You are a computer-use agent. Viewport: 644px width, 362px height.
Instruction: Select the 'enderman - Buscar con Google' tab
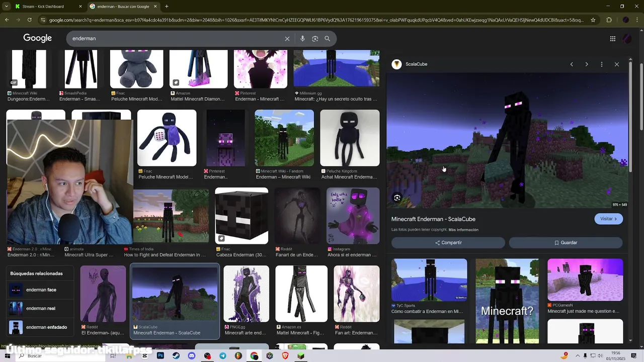tap(124, 7)
